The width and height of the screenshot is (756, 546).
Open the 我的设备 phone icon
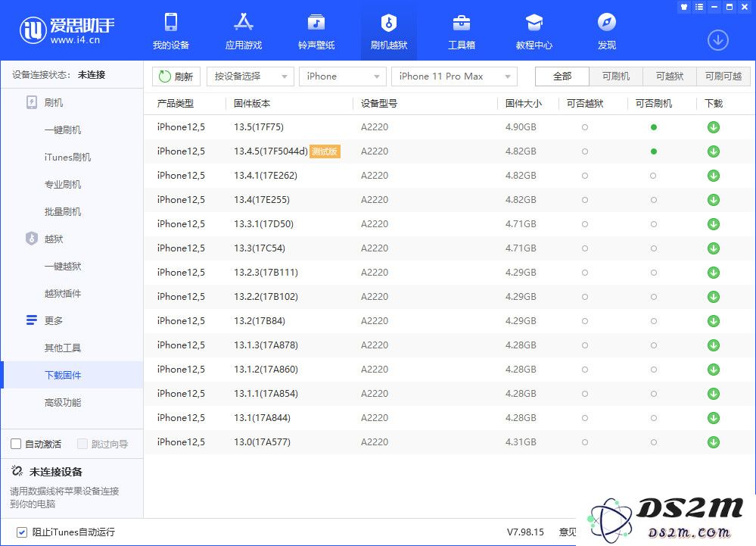(x=171, y=22)
